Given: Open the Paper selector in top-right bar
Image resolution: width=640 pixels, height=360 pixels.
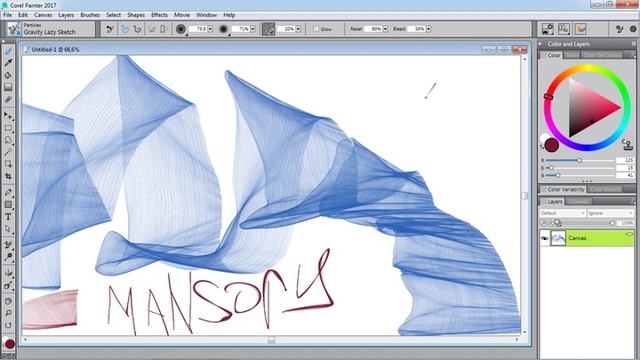Looking at the screenshot, I should pyautogui.click(x=547, y=29).
